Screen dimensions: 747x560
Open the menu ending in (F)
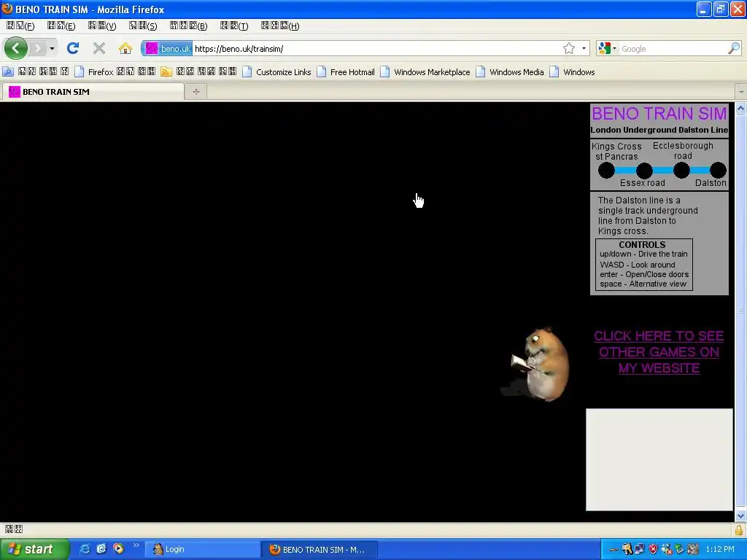20,26
